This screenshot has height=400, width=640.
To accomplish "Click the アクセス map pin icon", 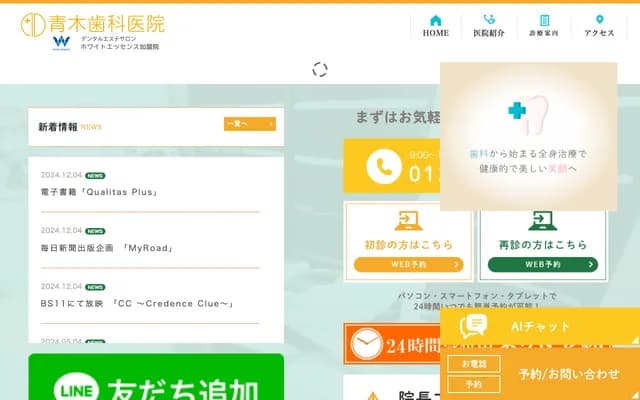I will click(x=600, y=20).
